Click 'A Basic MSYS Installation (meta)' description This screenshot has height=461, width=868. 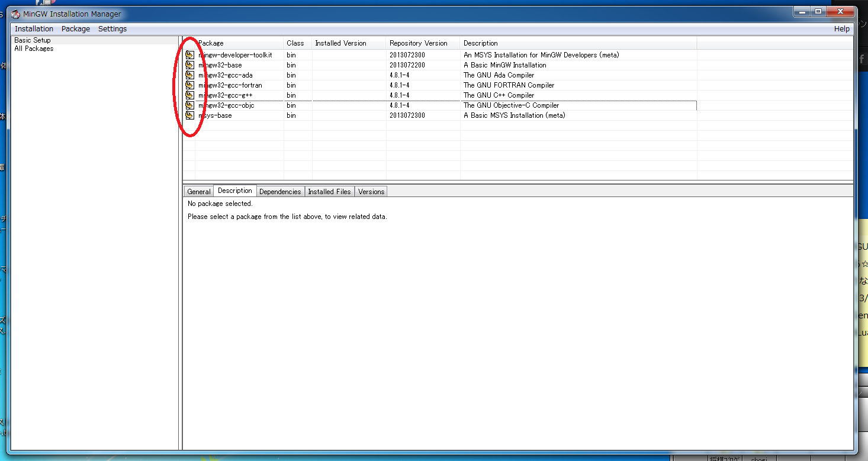pos(515,115)
